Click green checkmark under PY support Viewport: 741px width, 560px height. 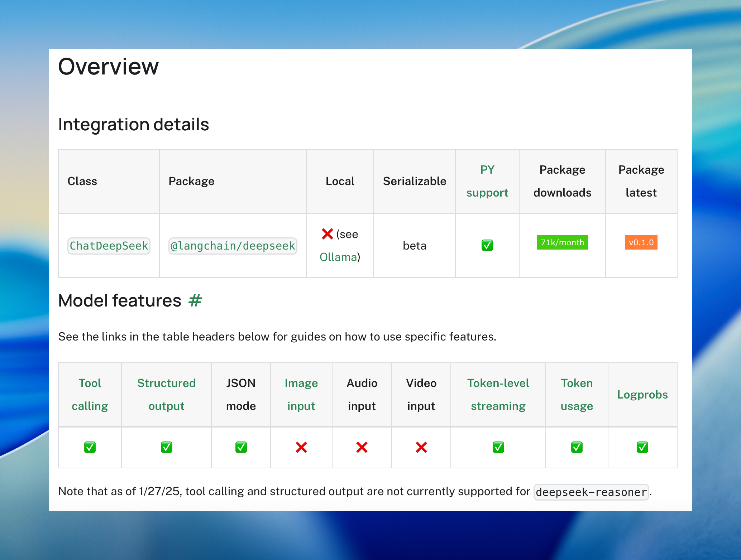487,245
